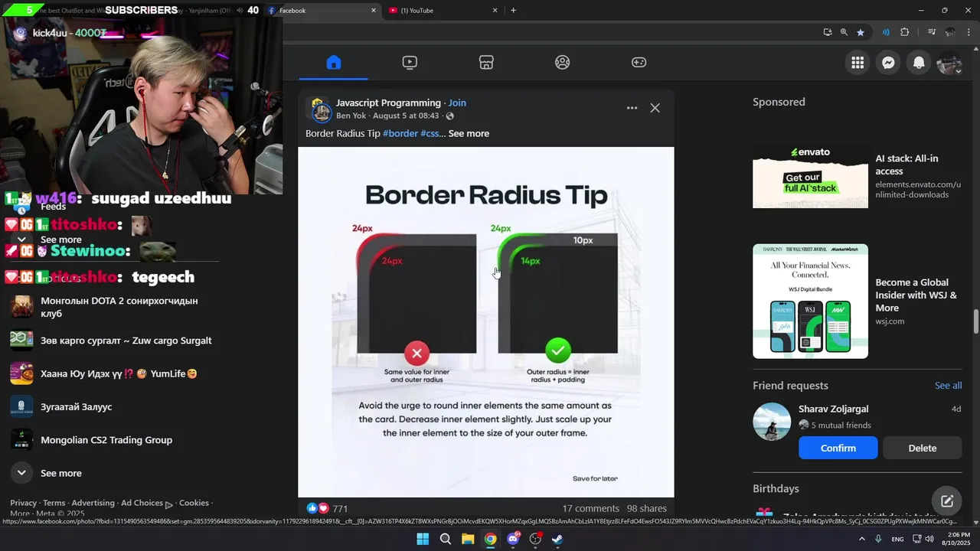This screenshot has width=980, height=551.
Task: View the 771 reactions count
Action: tap(341, 508)
